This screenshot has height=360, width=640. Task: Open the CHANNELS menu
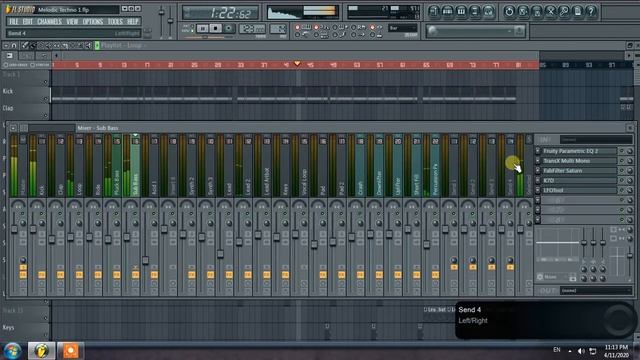pos(49,22)
